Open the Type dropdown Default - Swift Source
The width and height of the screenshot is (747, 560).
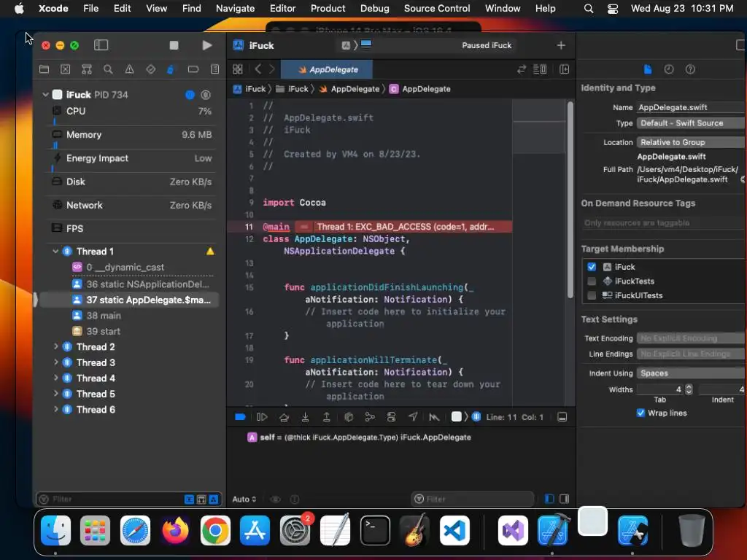[692, 123]
